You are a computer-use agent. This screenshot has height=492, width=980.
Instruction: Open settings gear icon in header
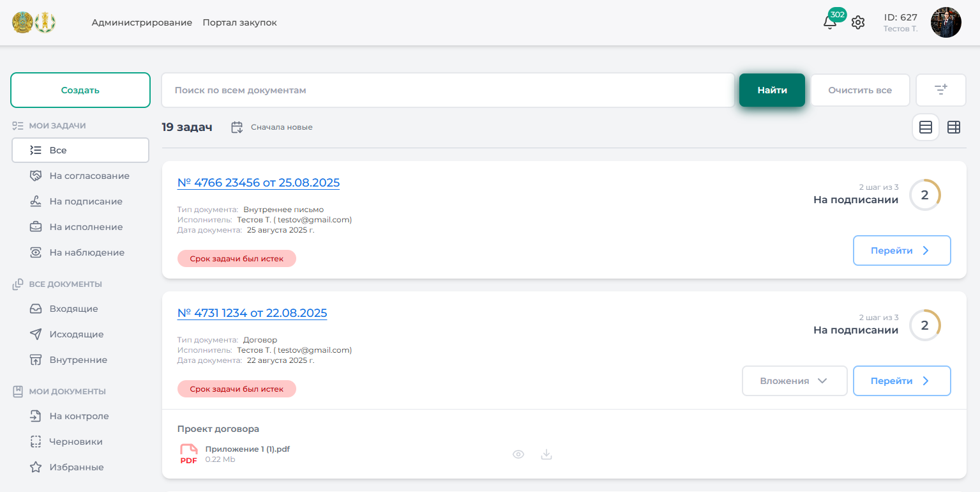click(858, 23)
